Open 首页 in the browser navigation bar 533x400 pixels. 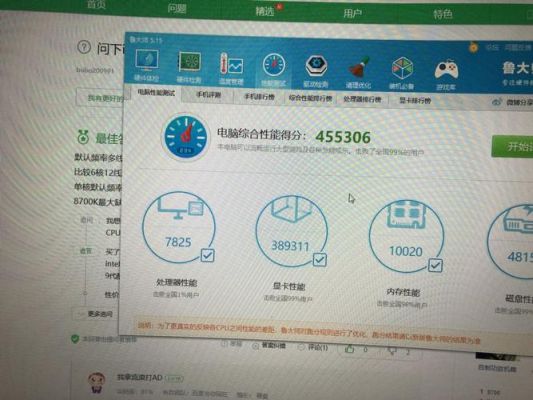[x=96, y=4]
